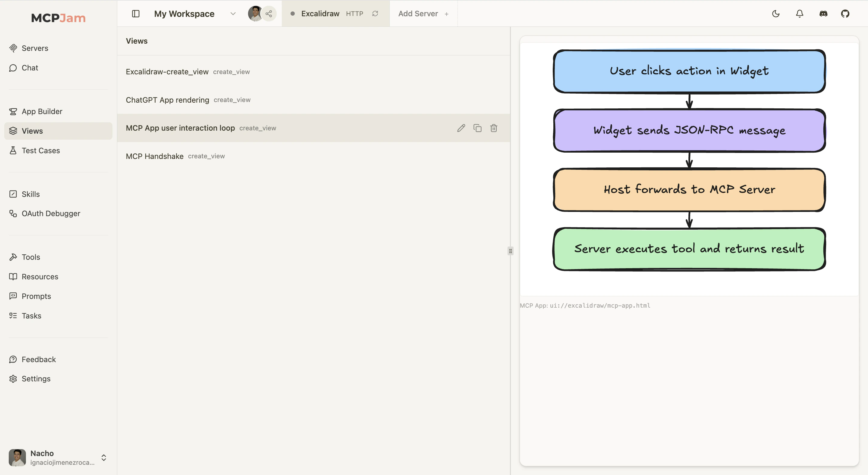
Task: Expand the Nacho account menu chevron
Action: (104, 458)
